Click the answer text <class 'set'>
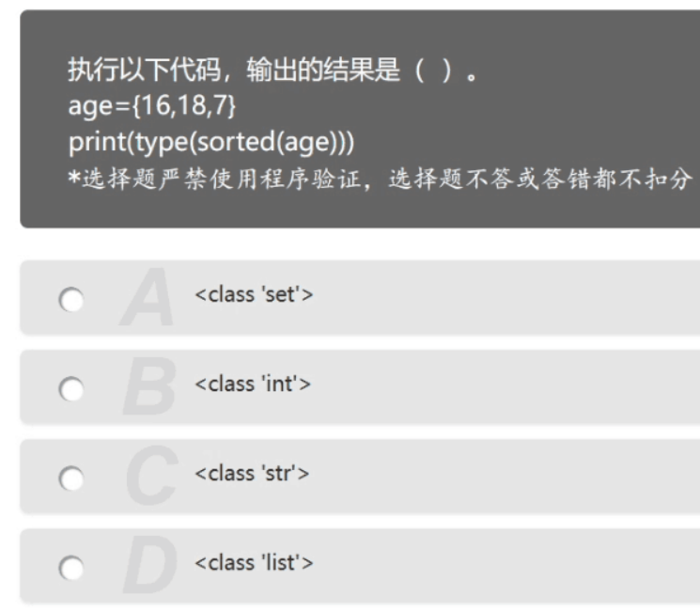 [254, 295]
